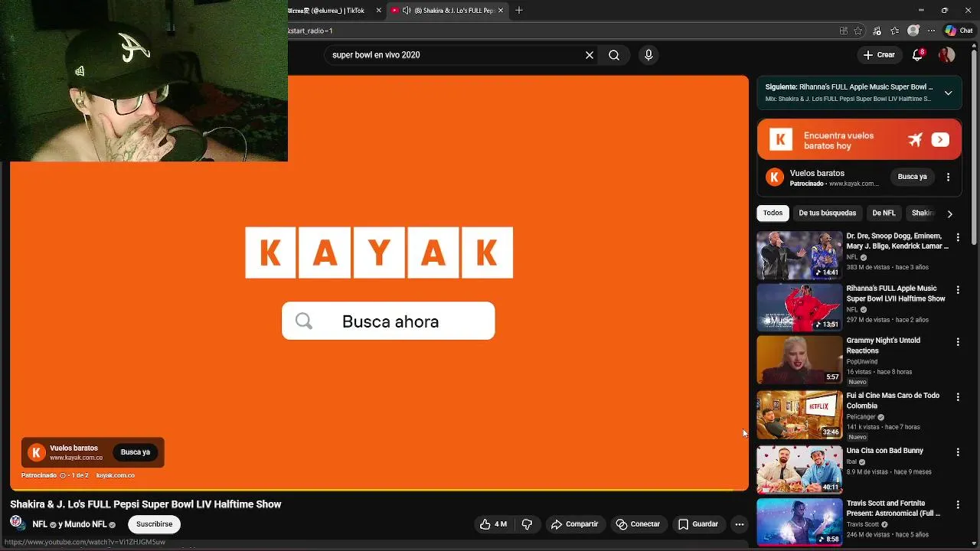Show more filter chips arrow
The width and height of the screenshot is (980, 551).
(949, 214)
